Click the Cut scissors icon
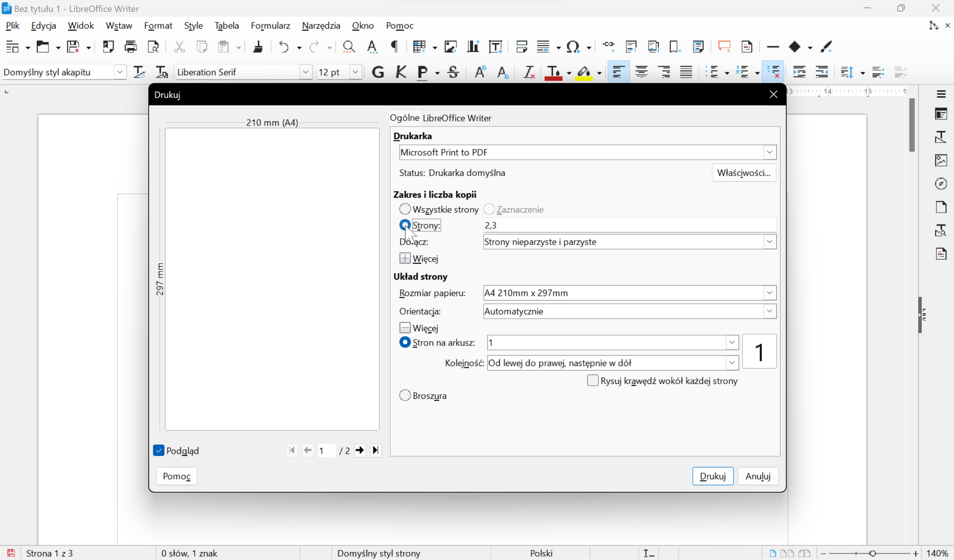Screen dimensions: 954x560 [179, 47]
